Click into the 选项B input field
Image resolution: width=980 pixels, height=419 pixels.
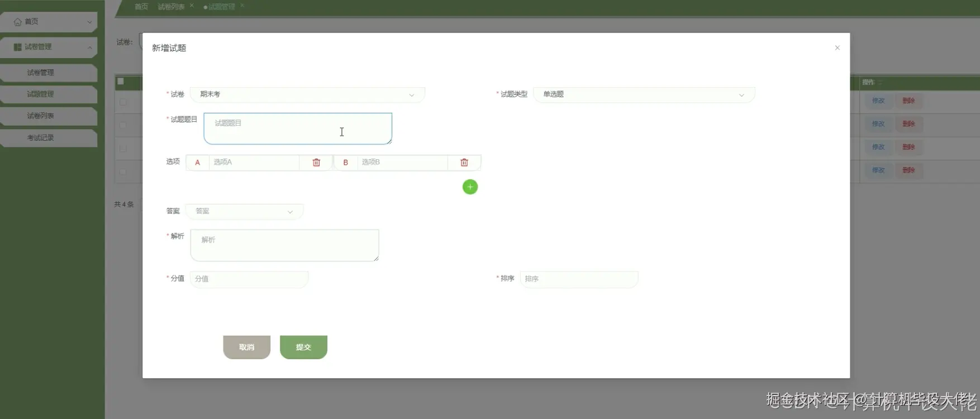[x=402, y=162]
